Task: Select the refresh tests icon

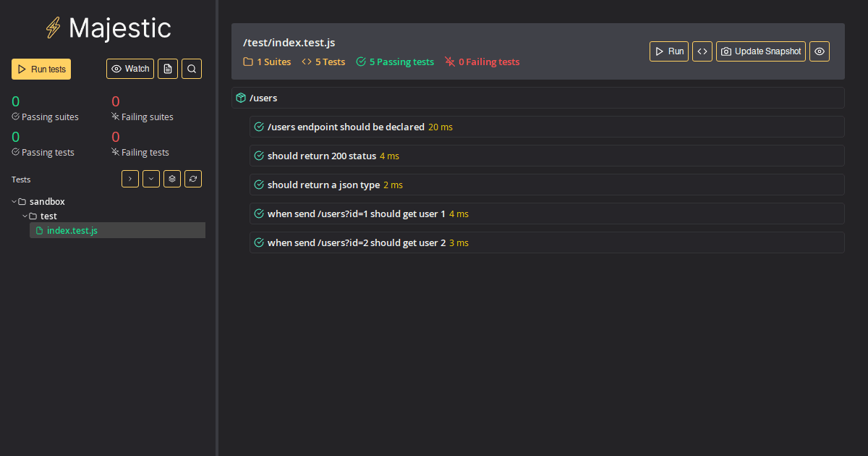Action: pyautogui.click(x=192, y=178)
